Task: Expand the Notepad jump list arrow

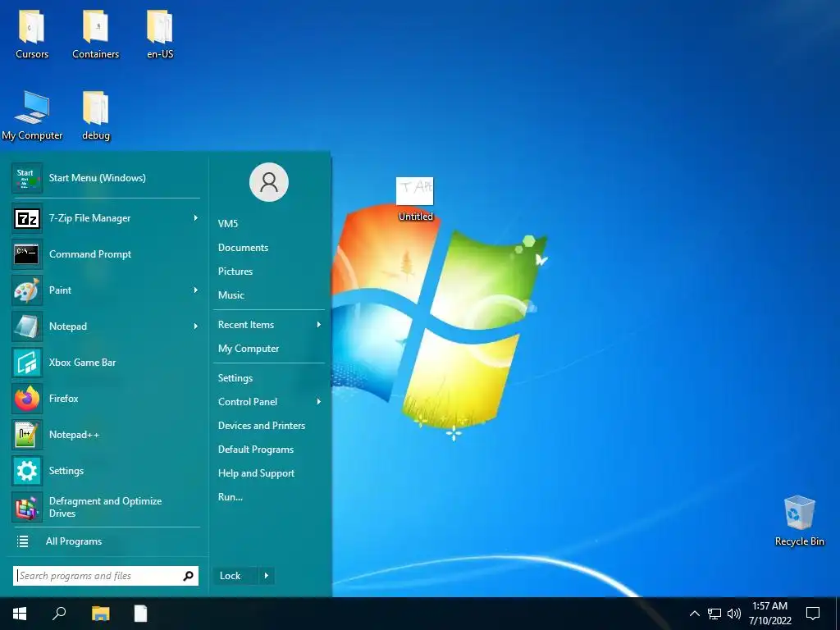Action: 196,326
